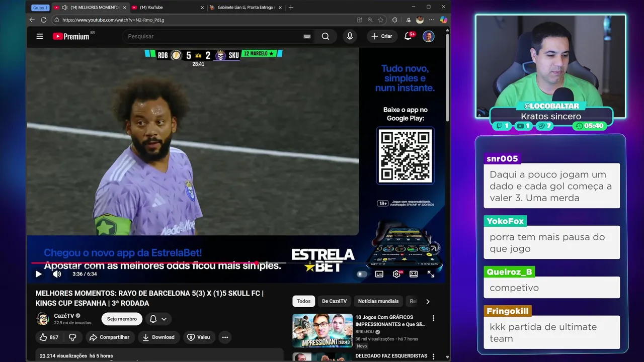Screen dimensions: 644x362
Task: Open options menu for 10 Jogos video
Action: (x=433, y=318)
